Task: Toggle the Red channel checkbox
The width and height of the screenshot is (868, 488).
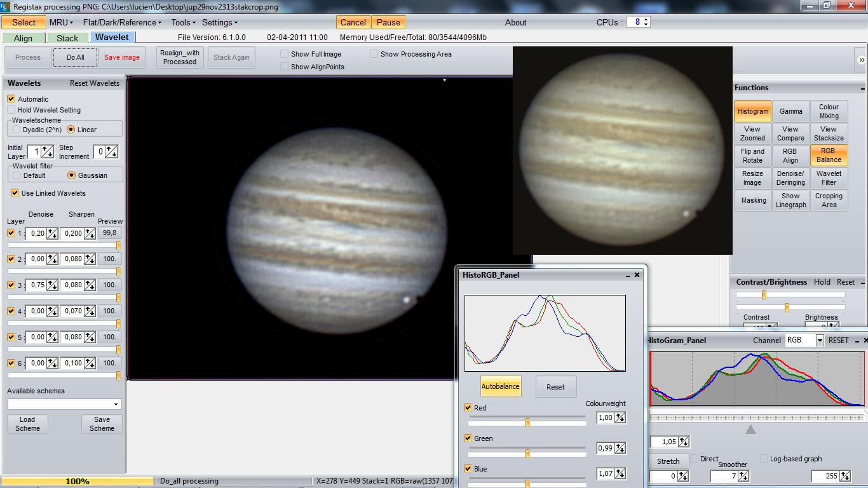Action: coord(468,408)
